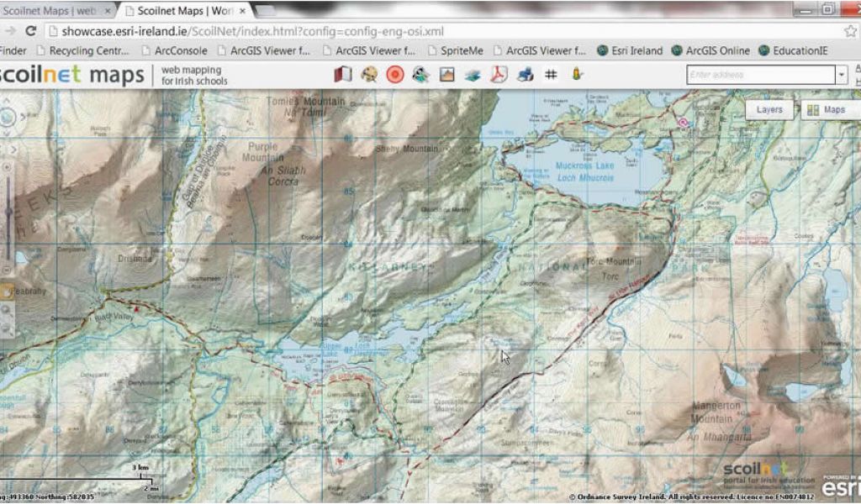Click the globe search tool icon
The height and width of the screenshot is (504, 861).
pos(369,74)
